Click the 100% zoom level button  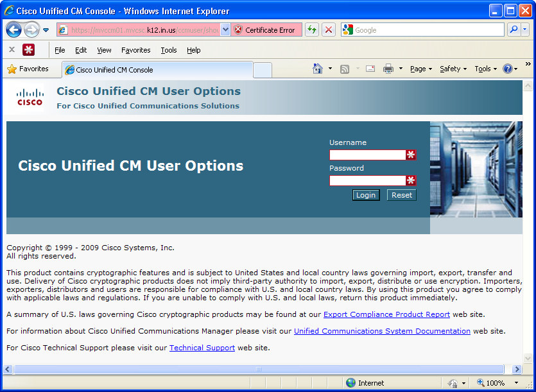point(491,383)
